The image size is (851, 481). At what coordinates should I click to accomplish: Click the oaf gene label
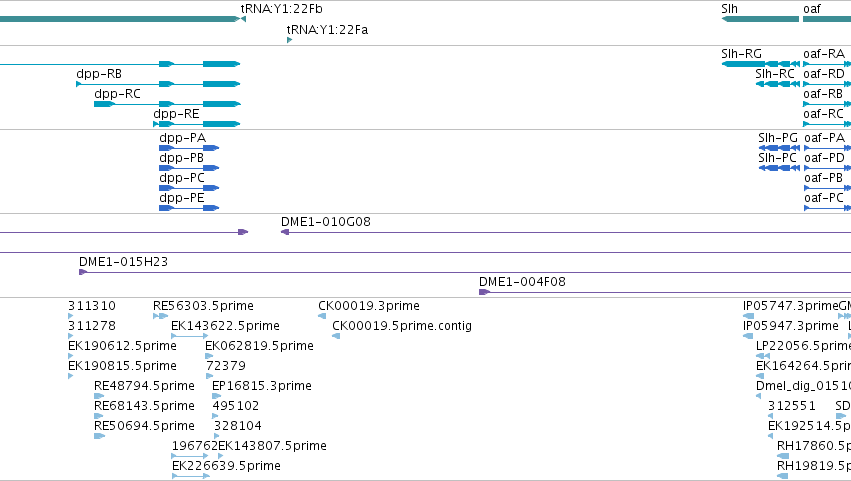[812, 9]
